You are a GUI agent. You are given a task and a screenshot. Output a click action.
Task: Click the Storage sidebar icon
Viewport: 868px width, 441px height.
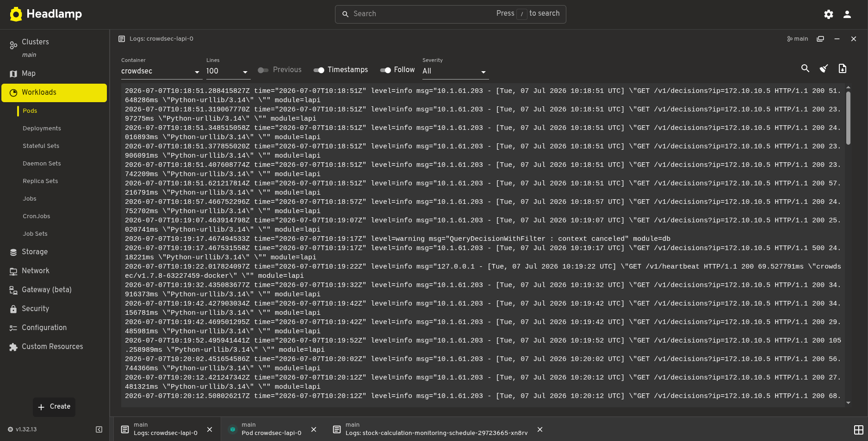click(13, 252)
